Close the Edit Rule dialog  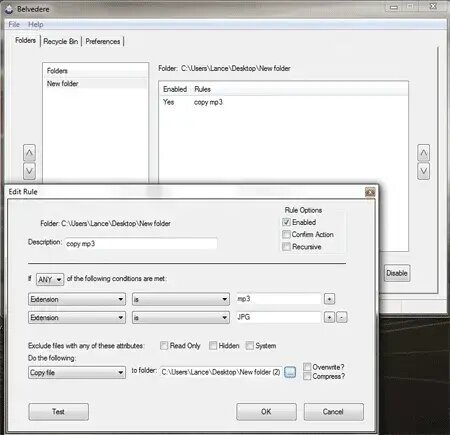(x=370, y=192)
